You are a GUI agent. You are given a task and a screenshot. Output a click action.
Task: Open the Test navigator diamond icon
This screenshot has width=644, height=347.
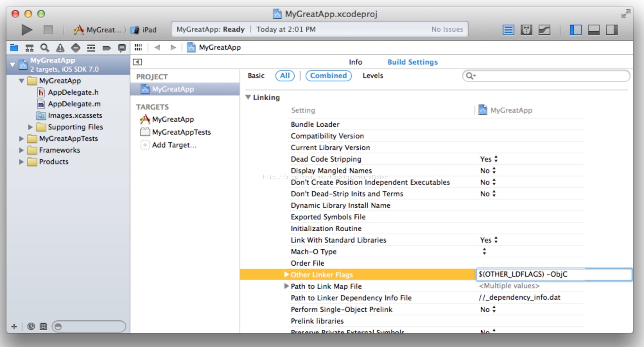[75, 48]
